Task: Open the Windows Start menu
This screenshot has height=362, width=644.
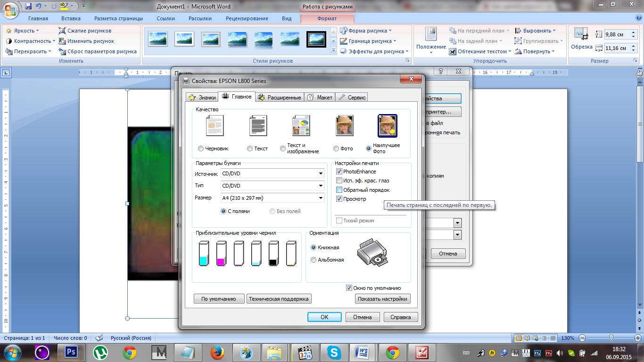Action: click(12, 352)
